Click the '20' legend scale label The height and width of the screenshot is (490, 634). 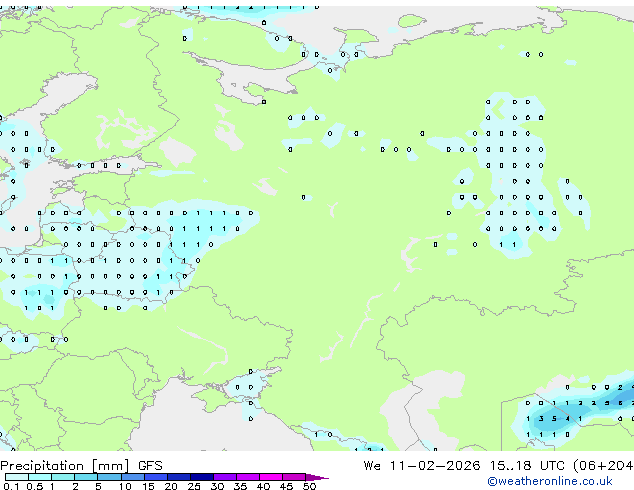click(x=171, y=486)
